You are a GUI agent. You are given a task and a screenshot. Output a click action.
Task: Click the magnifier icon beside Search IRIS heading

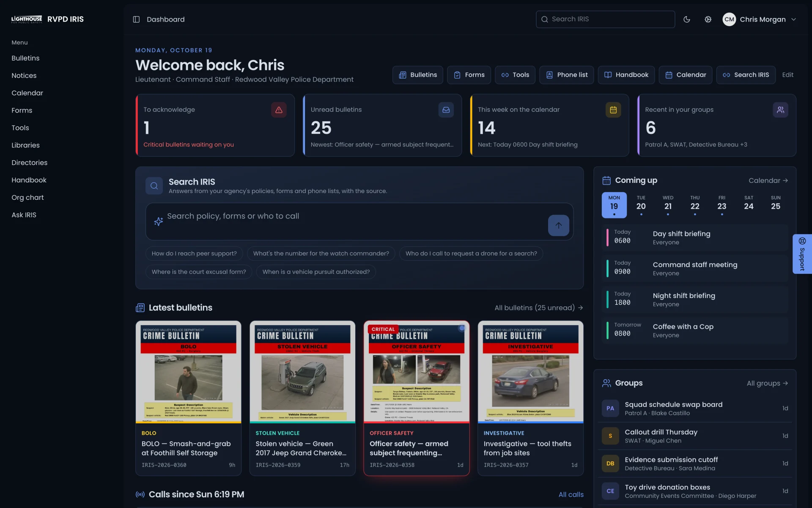click(x=154, y=186)
